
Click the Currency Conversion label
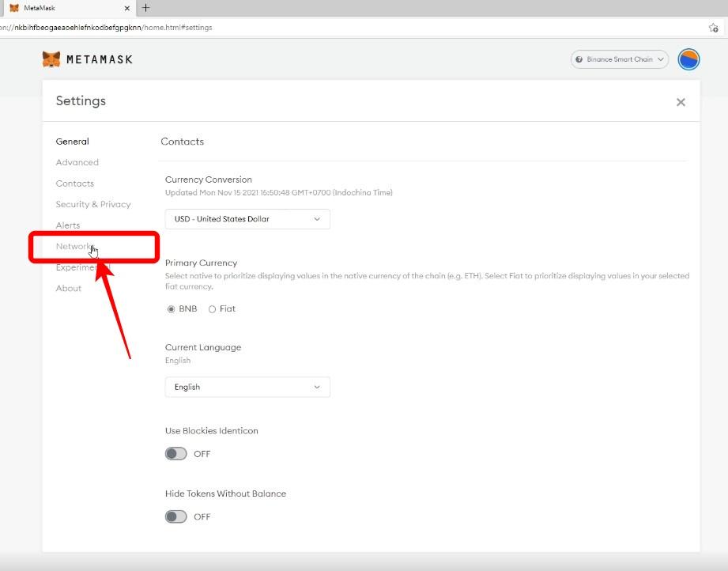point(209,180)
